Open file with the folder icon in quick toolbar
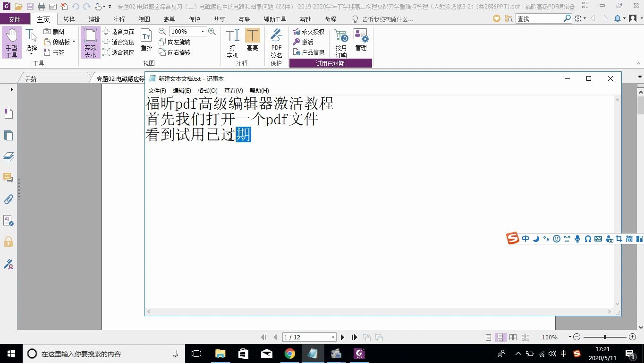This screenshot has width=644, height=363. [x=18, y=7]
